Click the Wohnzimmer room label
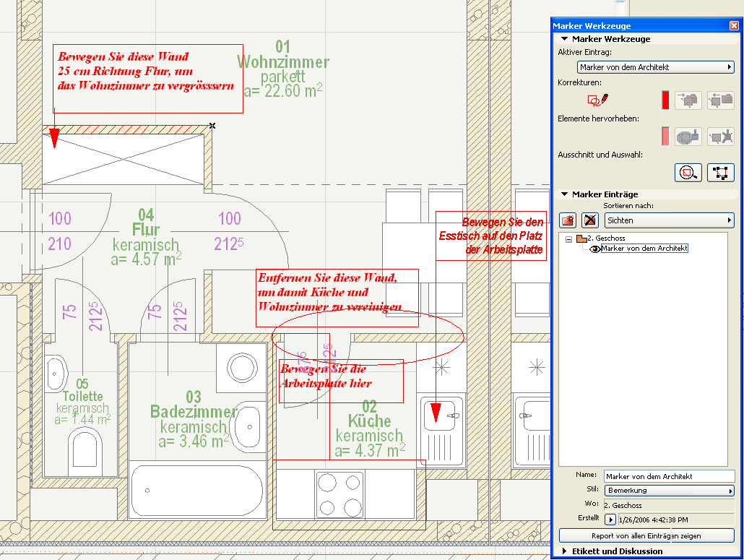This screenshot has width=744, height=560. 283,69
